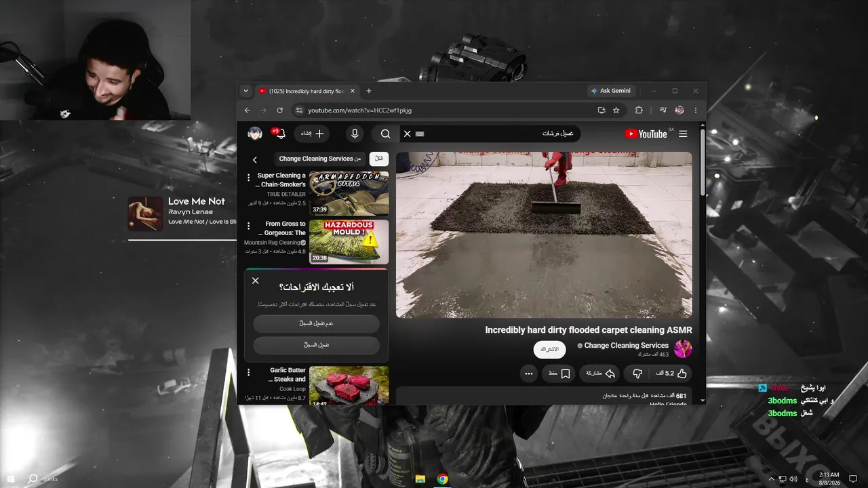Screen dimensions: 868x488
Task: Click the install app icon in address bar
Action: pos(601,110)
